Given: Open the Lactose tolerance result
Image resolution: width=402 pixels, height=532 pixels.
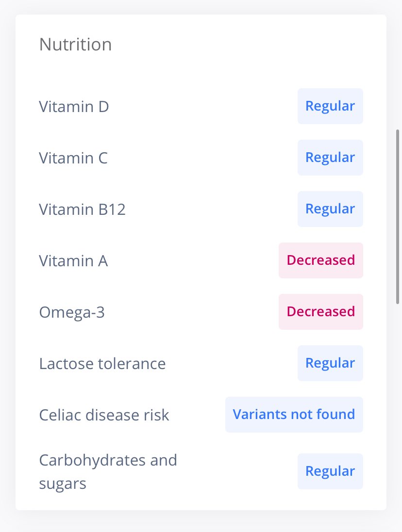Looking at the screenshot, I should [201, 363].
